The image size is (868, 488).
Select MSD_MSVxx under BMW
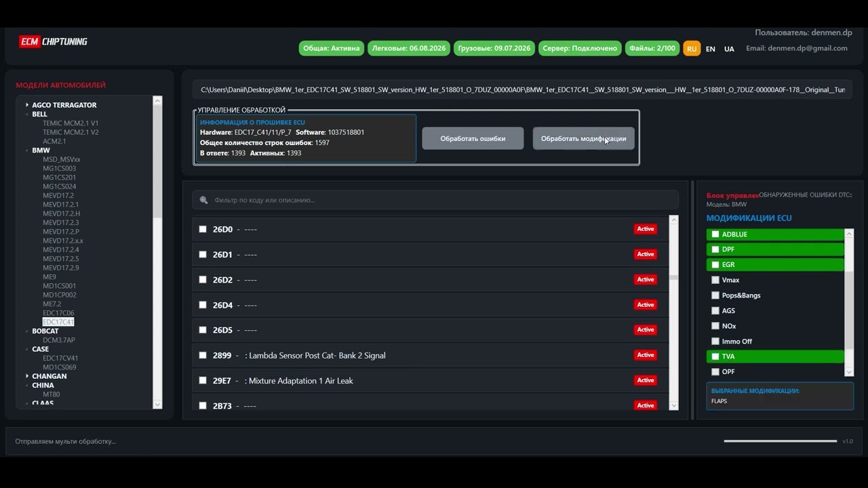[x=62, y=159]
